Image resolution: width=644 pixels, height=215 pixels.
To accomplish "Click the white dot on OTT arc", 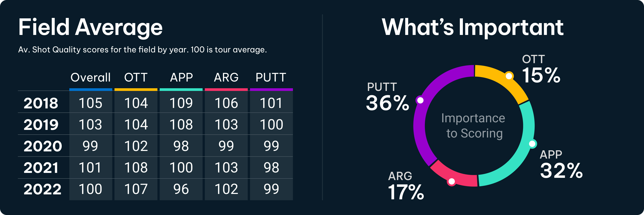I will tap(509, 76).
